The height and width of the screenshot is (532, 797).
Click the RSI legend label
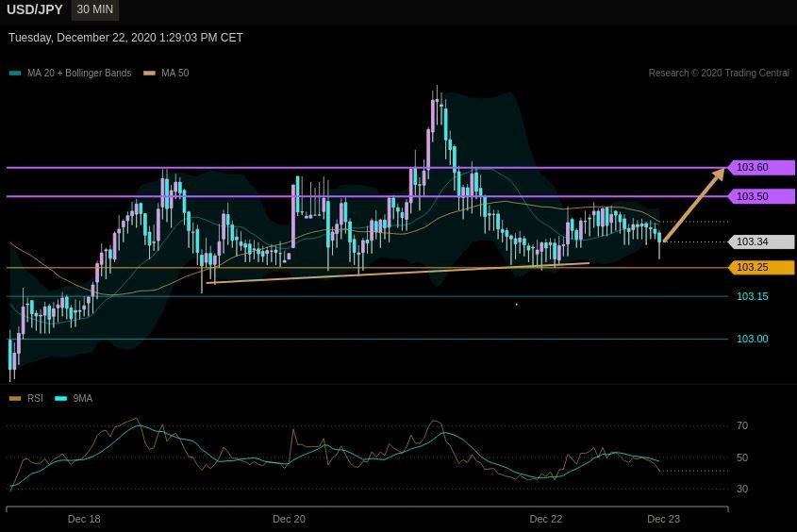[x=35, y=398]
